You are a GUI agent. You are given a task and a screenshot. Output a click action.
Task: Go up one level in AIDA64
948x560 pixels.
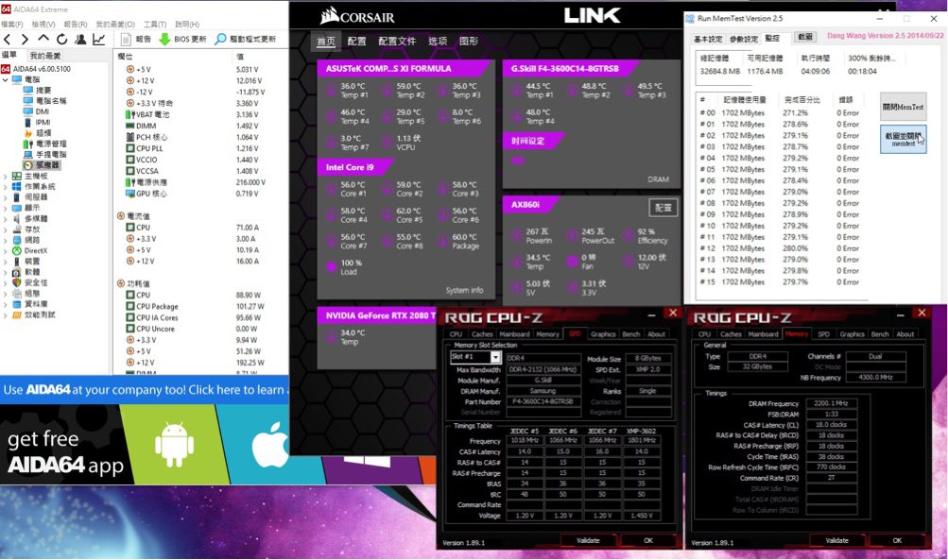tap(43, 39)
